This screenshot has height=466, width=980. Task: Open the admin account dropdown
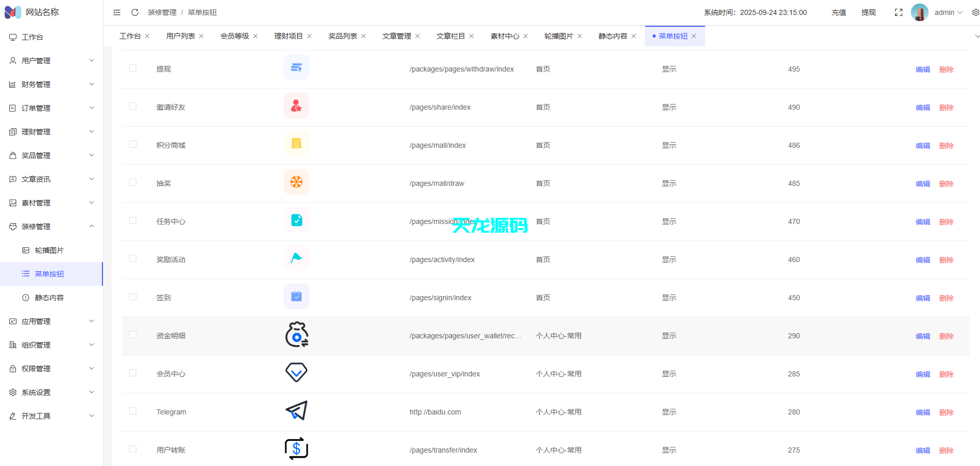tap(947, 12)
